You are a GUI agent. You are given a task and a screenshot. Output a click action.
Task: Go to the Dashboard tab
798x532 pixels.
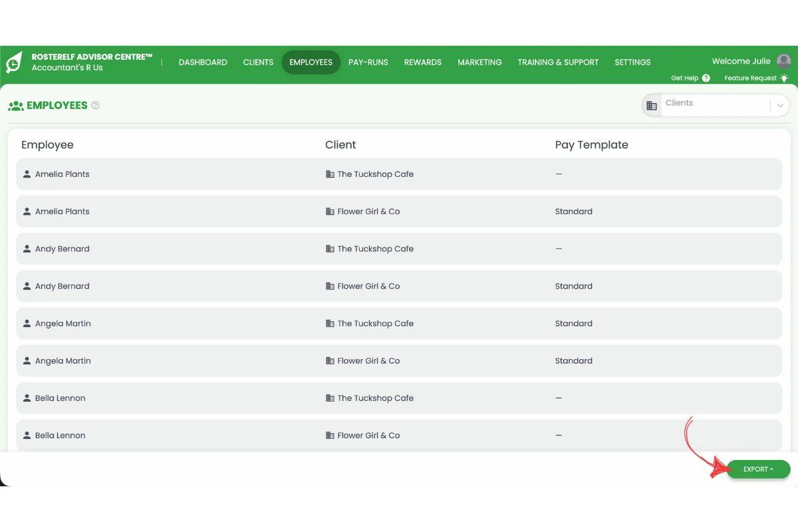[x=203, y=62]
